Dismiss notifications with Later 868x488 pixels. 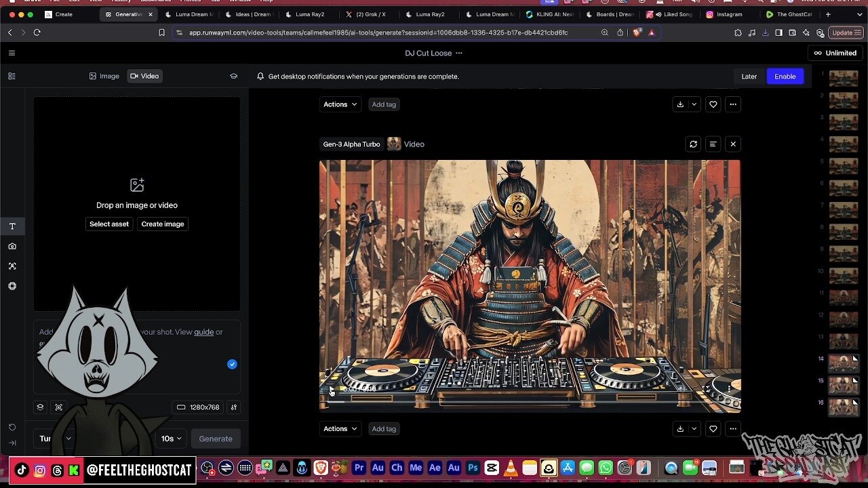click(749, 77)
